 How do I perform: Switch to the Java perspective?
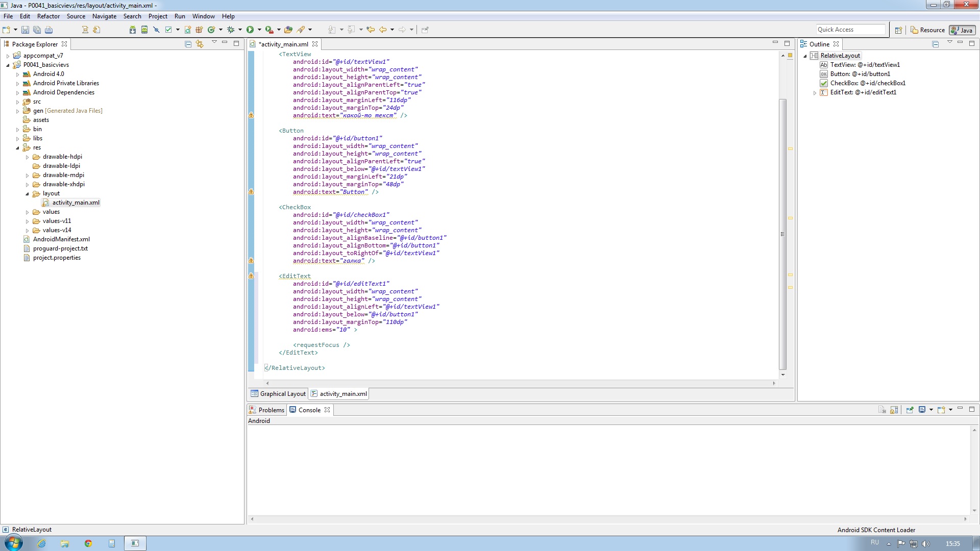962,30
